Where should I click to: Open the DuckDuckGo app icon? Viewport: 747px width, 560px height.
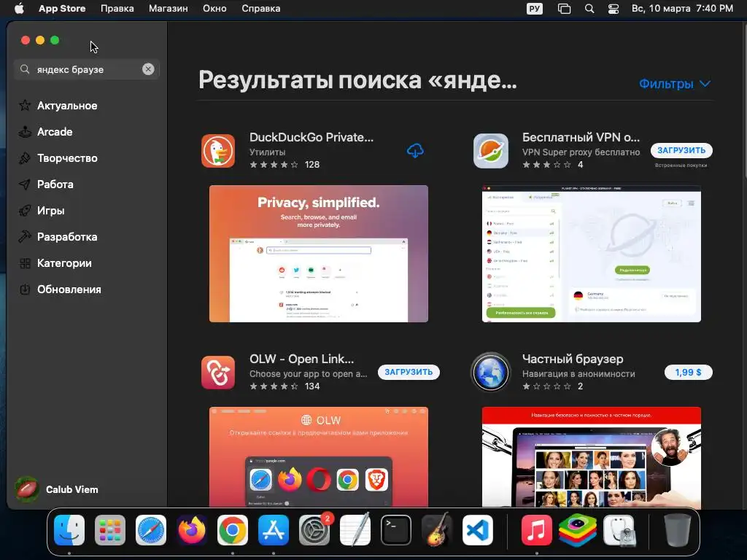pyautogui.click(x=217, y=151)
